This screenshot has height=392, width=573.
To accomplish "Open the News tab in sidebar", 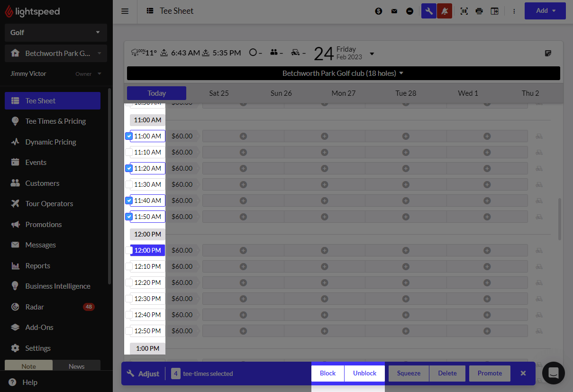I will click(x=76, y=366).
